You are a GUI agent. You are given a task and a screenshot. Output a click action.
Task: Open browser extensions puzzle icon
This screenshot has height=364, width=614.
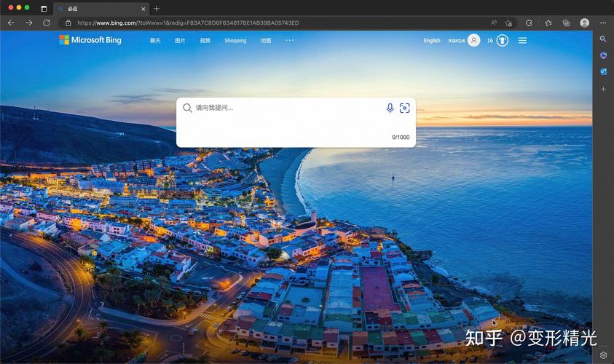pyautogui.click(x=529, y=23)
